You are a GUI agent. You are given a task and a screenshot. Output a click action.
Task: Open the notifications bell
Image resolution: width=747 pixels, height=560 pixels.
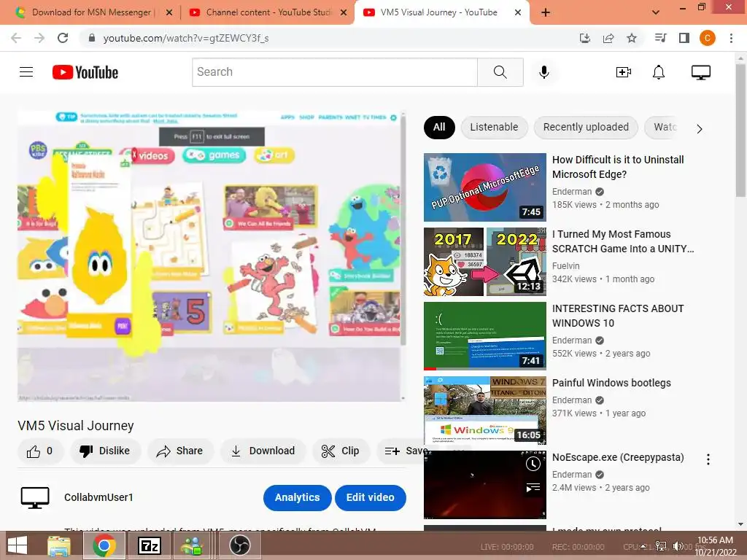(x=659, y=72)
